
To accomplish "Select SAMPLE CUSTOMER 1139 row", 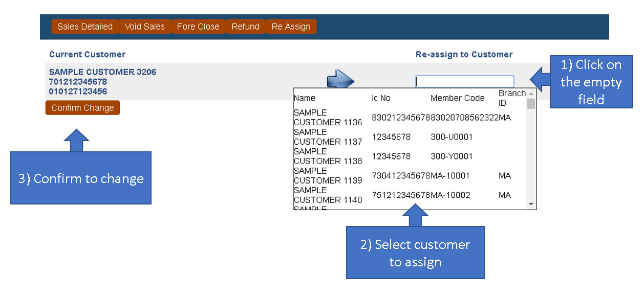I will pyautogui.click(x=410, y=176).
